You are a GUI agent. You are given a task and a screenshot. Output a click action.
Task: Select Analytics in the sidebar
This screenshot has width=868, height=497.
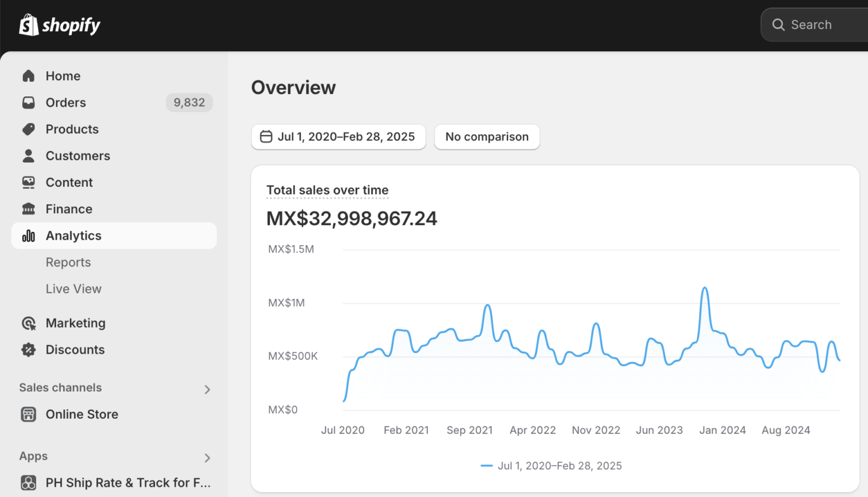pos(74,236)
